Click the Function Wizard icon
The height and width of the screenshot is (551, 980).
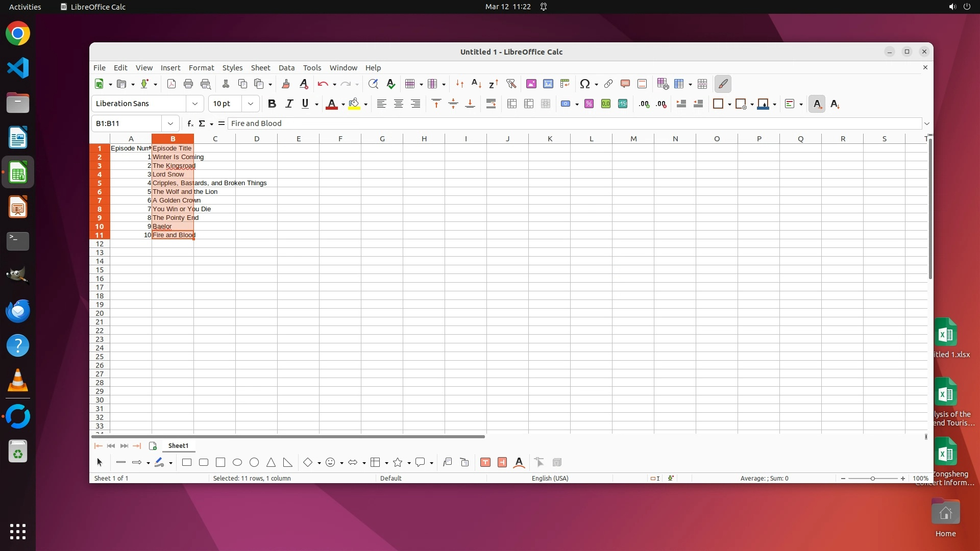[190, 123]
